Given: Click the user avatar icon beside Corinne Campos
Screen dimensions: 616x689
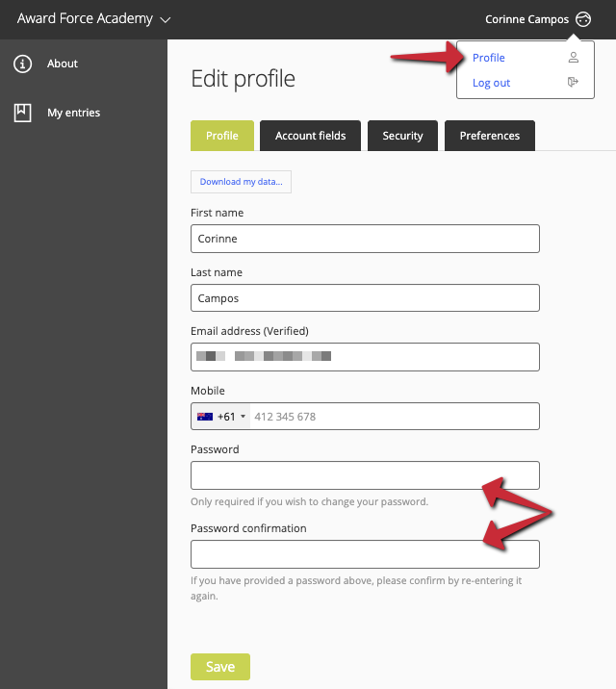Looking at the screenshot, I should point(583,19).
